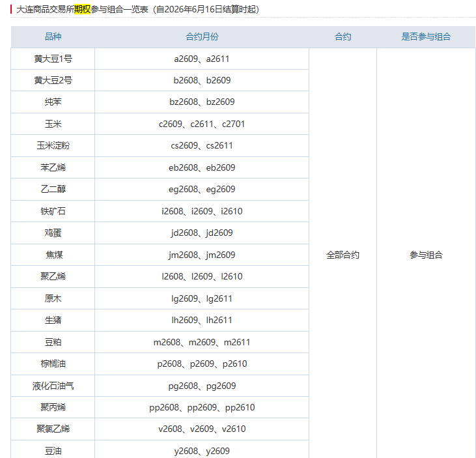Click the 聚丙烯 row label

coord(53,407)
